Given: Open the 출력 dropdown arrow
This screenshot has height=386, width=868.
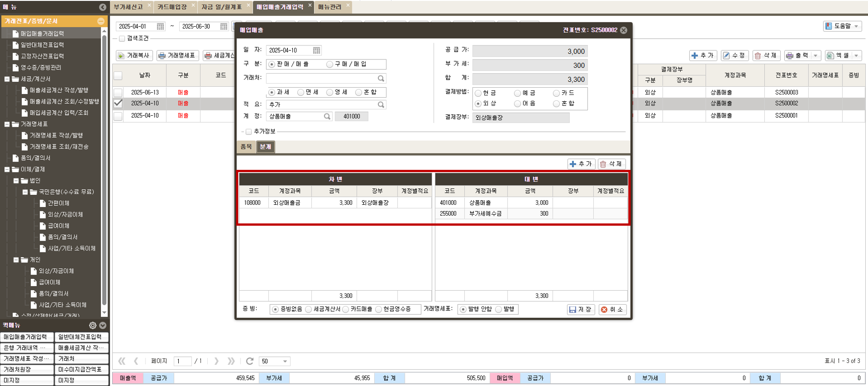Looking at the screenshot, I should coord(816,55).
